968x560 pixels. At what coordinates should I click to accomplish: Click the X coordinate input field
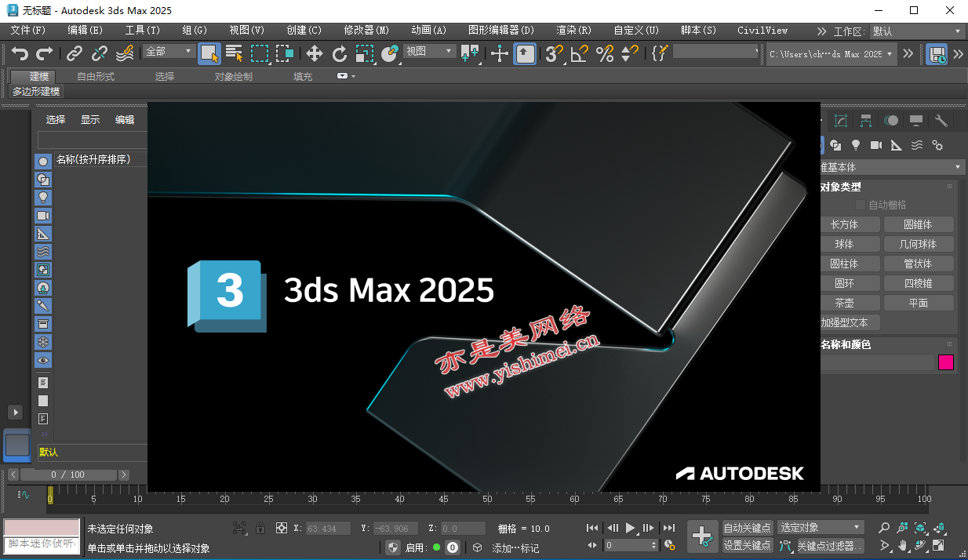[328, 529]
